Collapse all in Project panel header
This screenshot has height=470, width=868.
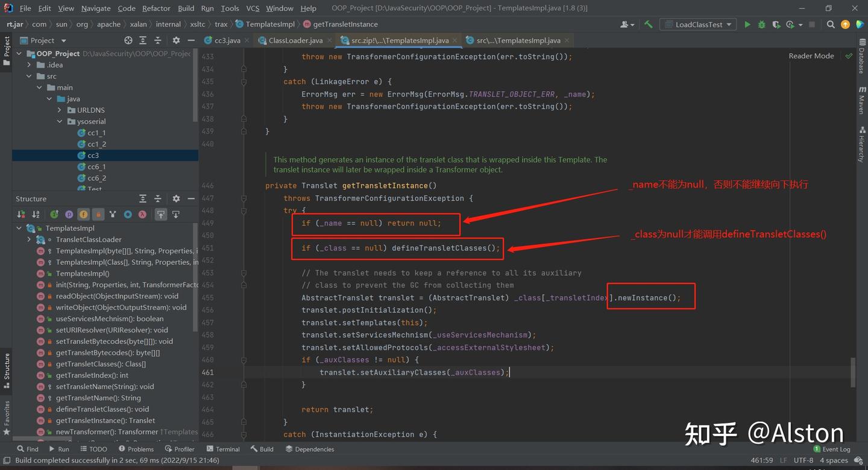coord(157,40)
